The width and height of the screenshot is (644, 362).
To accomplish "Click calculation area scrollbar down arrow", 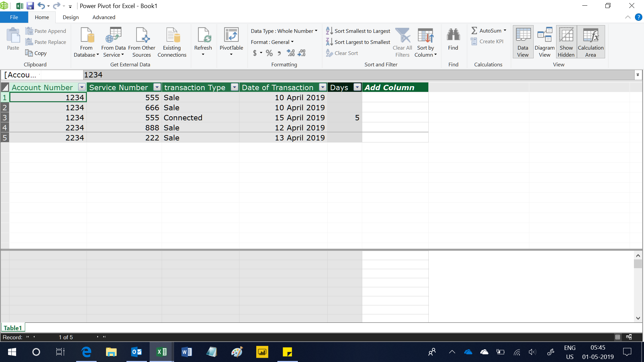I will click(x=638, y=318).
